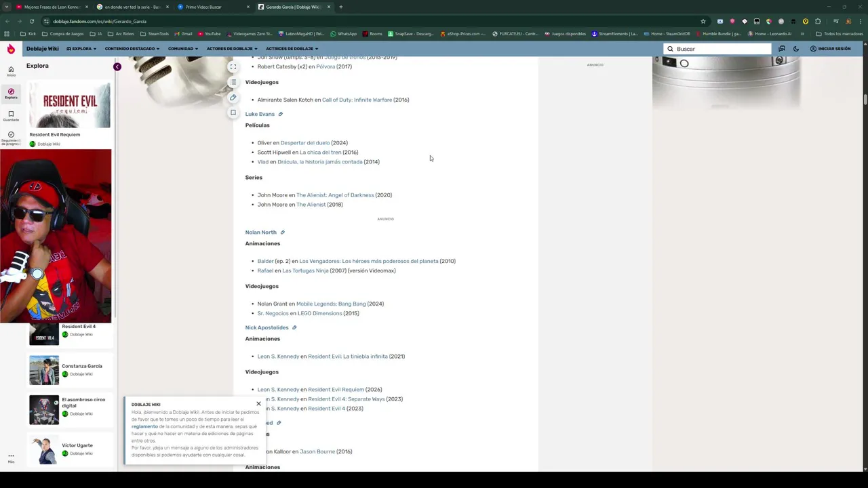Close the Gerardo García Doblaje Wiki tab

click(329, 7)
